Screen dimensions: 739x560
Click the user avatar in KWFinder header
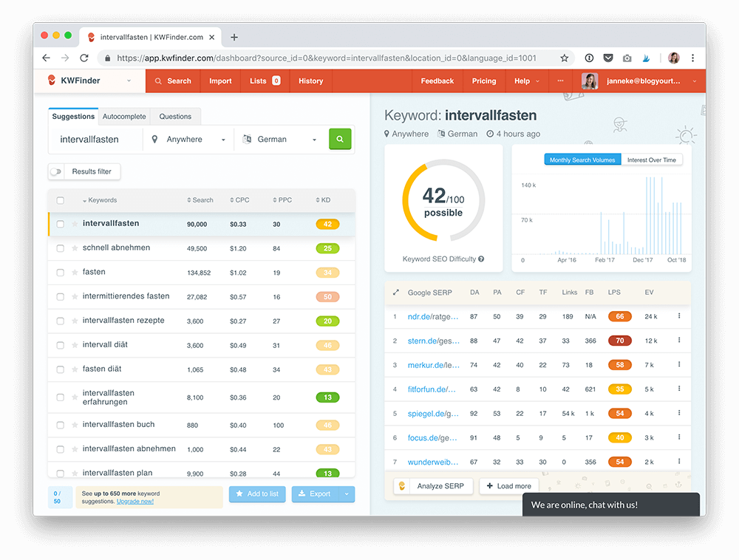(590, 81)
